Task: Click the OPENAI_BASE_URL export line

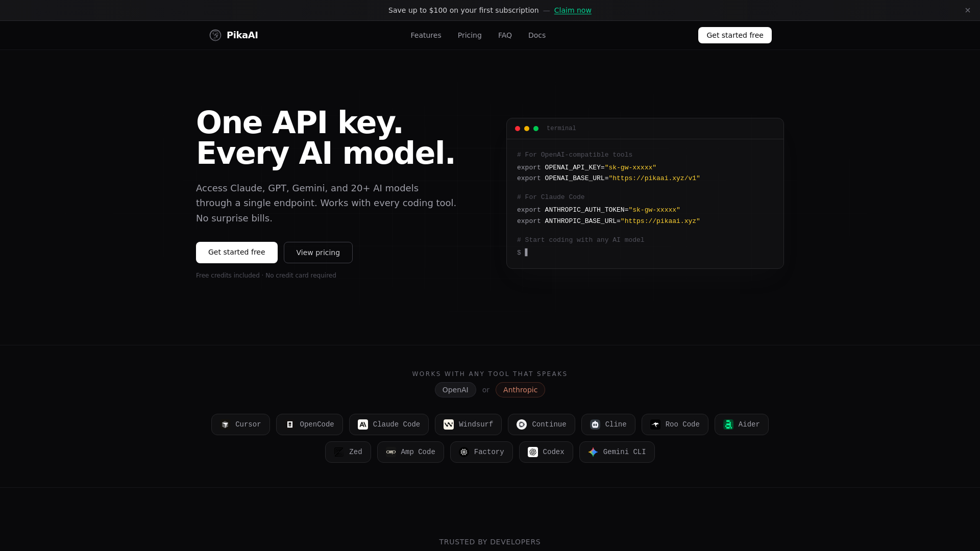Action: pos(608,179)
